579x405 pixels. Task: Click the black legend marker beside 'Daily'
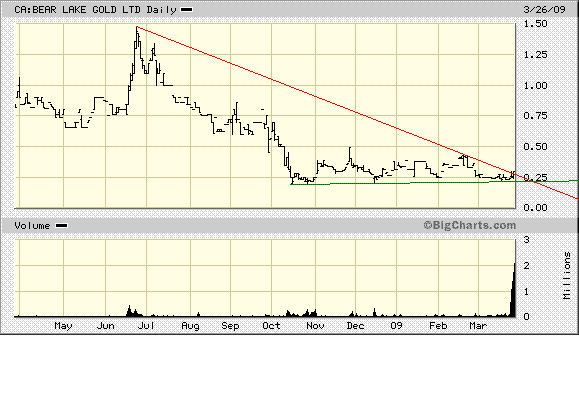pyautogui.click(x=186, y=10)
